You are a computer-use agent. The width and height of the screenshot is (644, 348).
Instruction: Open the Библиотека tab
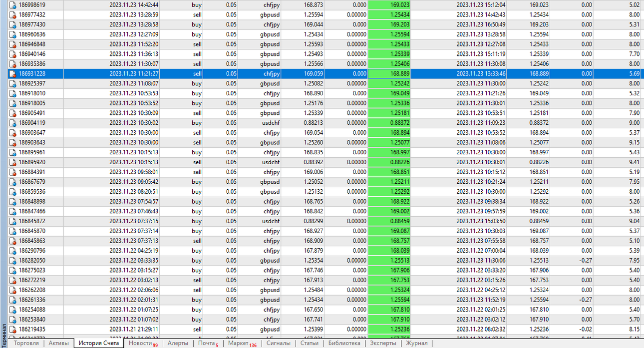(344, 344)
